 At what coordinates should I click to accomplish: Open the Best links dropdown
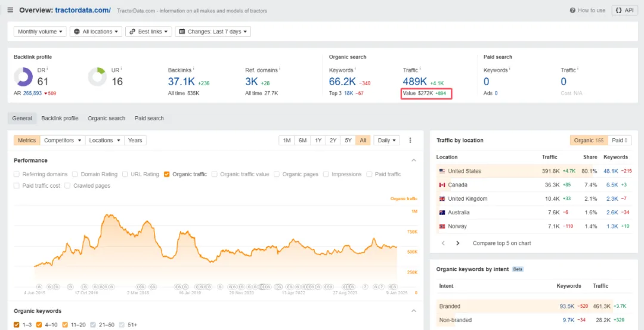(148, 32)
